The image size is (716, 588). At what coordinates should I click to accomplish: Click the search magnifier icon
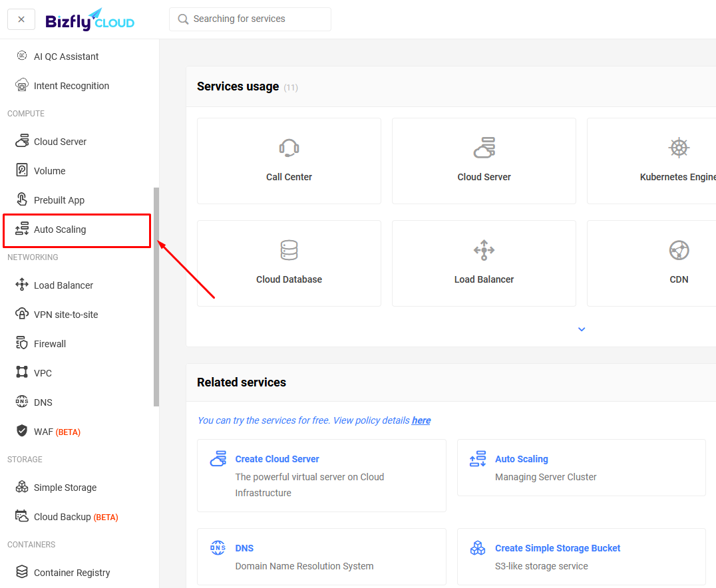pos(183,19)
